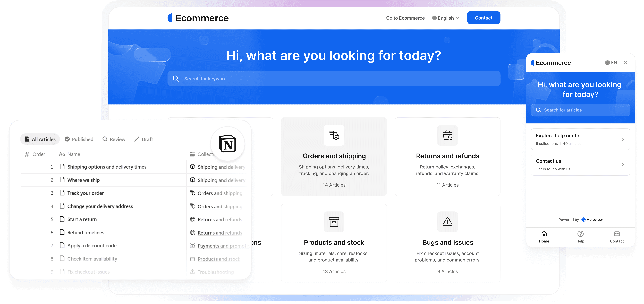Switch to the Draft tab
The height and width of the screenshot is (304, 644).
(x=144, y=139)
